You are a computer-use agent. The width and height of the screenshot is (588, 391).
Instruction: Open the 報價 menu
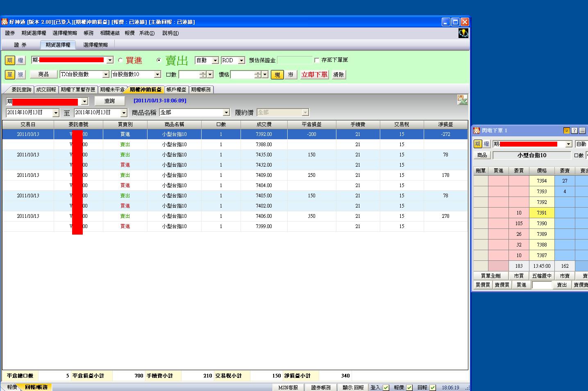130,33
